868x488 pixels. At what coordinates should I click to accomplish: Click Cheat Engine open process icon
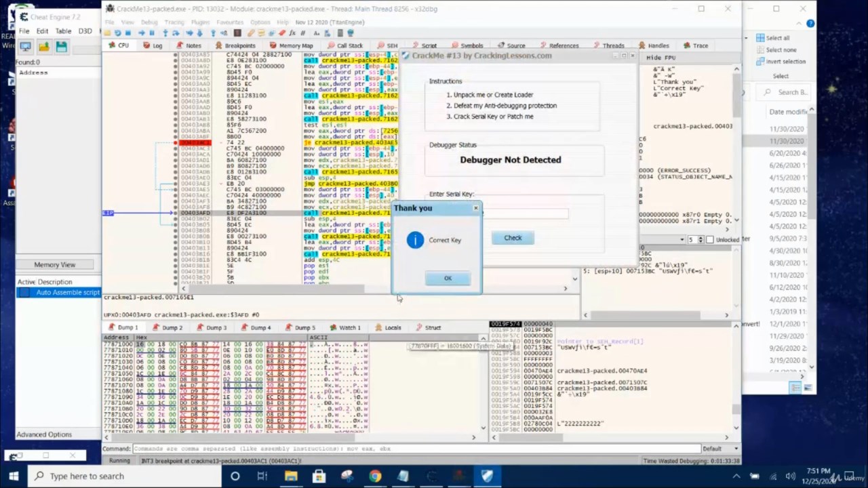pyautogui.click(x=25, y=46)
